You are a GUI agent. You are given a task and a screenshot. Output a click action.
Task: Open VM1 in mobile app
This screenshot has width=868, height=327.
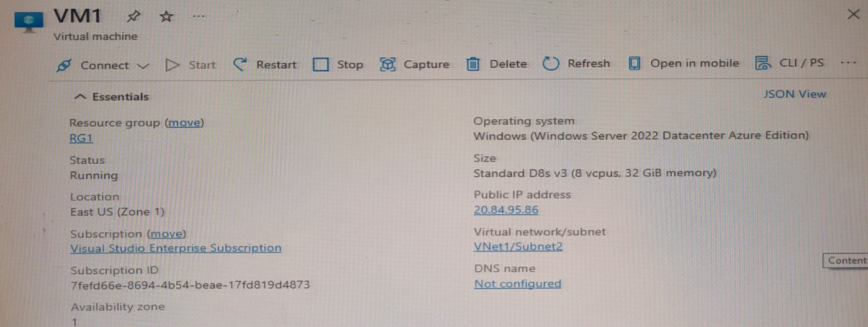[x=694, y=63]
